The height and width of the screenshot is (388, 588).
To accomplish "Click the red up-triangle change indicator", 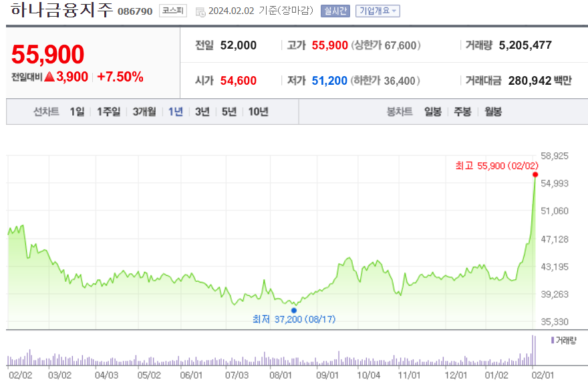I will [49, 77].
